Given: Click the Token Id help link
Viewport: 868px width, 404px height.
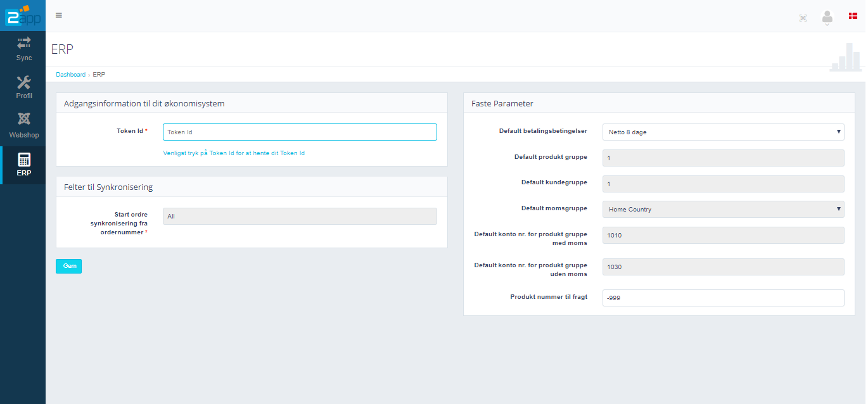Looking at the screenshot, I should (x=235, y=153).
